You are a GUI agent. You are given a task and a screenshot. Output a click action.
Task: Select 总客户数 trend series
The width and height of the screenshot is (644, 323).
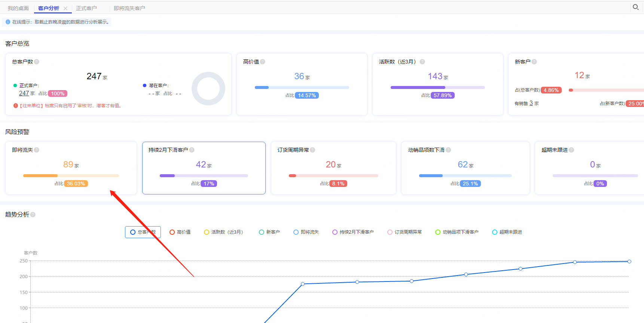click(143, 232)
